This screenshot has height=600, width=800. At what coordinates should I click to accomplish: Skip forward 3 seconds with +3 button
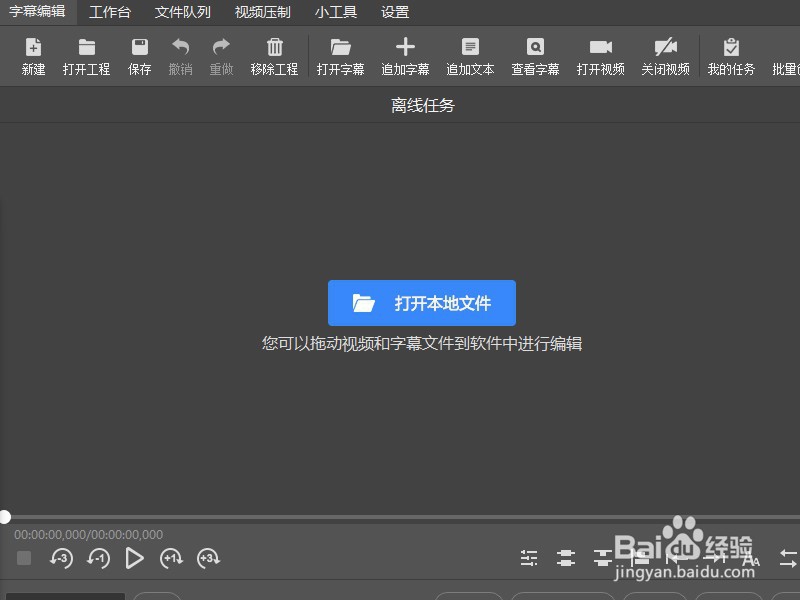(x=208, y=558)
